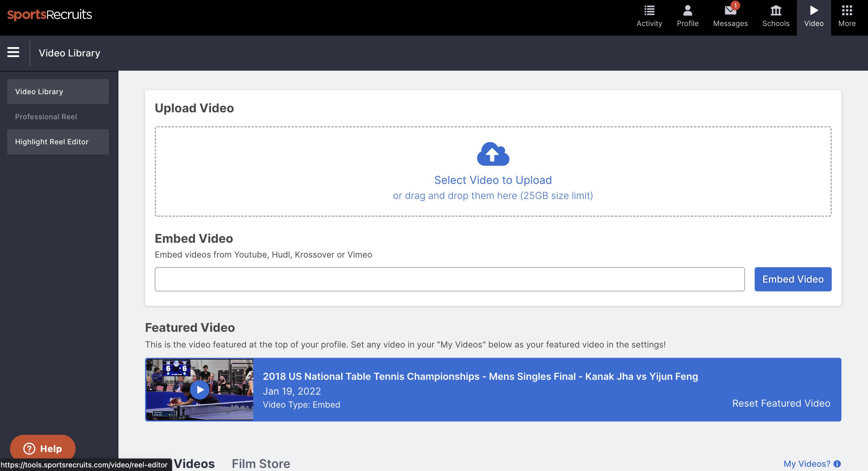The width and height of the screenshot is (868, 471).
Task: Click the Professional Reel sidebar option
Action: [x=46, y=117]
